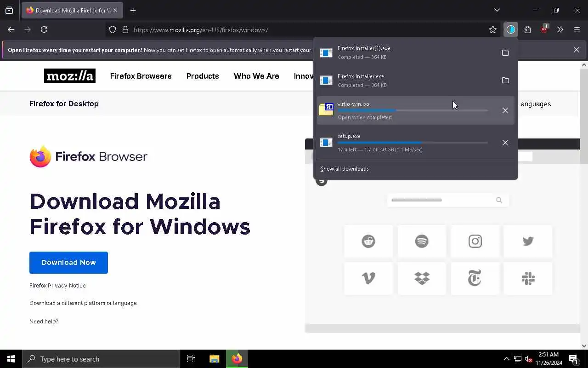The width and height of the screenshot is (588, 368).
Task: Open the uBlock Origin extension icon
Action: pyautogui.click(x=544, y=30)
